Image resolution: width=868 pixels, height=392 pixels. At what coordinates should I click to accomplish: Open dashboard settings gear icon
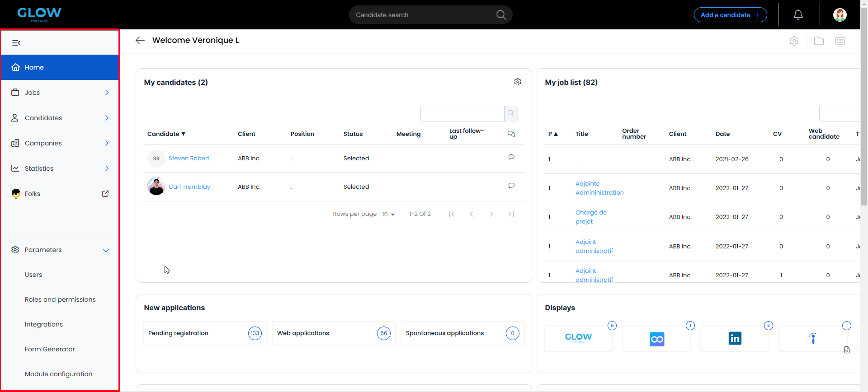pos(794,41)
